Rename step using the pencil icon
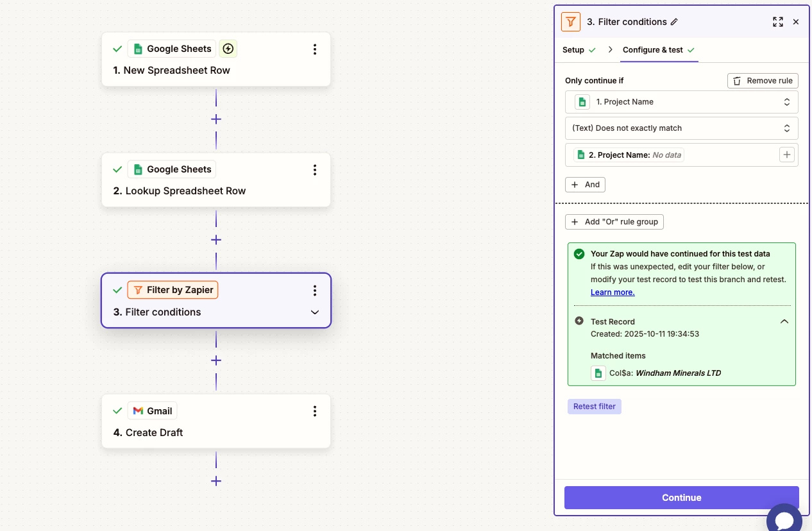 click(x=674, y=22)
